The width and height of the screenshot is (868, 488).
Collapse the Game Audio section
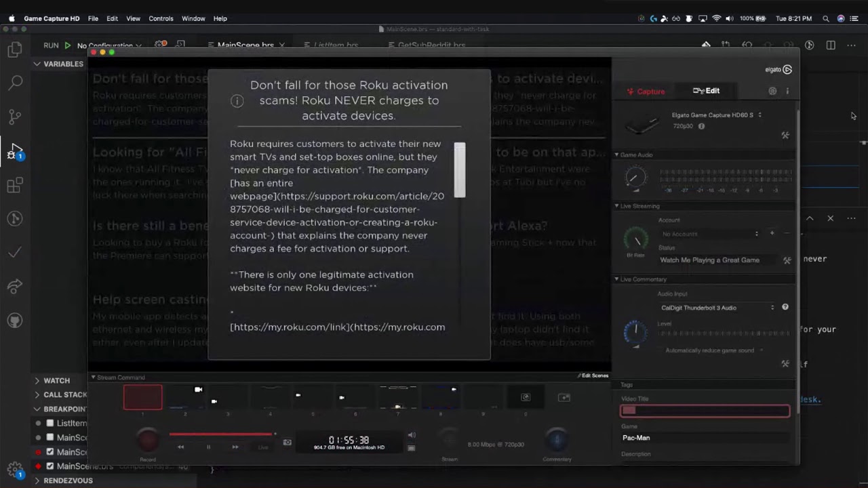(x=634, y=155)
